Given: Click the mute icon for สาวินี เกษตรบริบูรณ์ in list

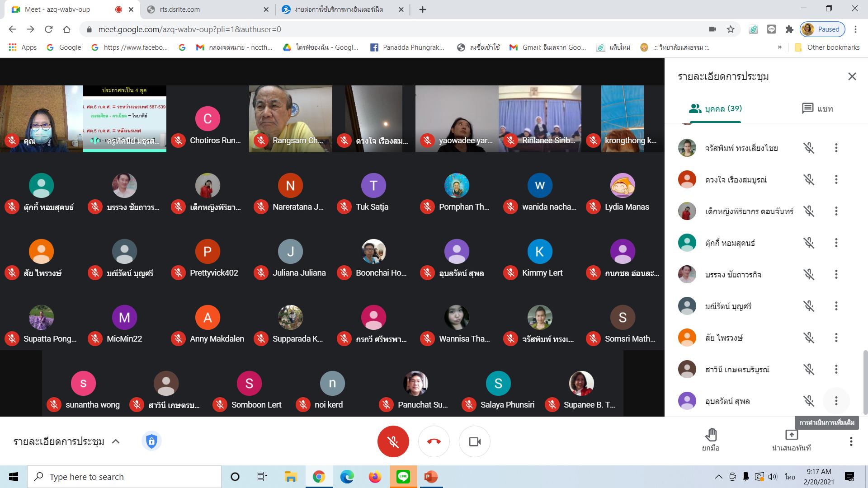Looking at the screenshot, I should coord(809,369).
